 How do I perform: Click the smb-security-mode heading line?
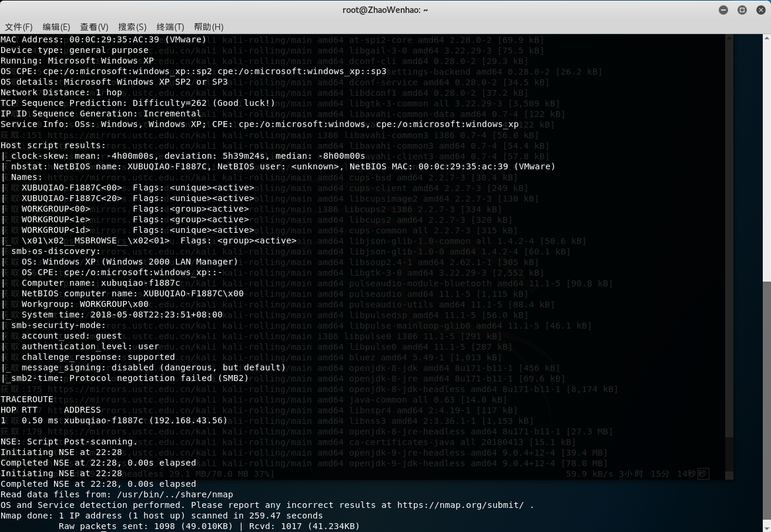click(59, 325)
